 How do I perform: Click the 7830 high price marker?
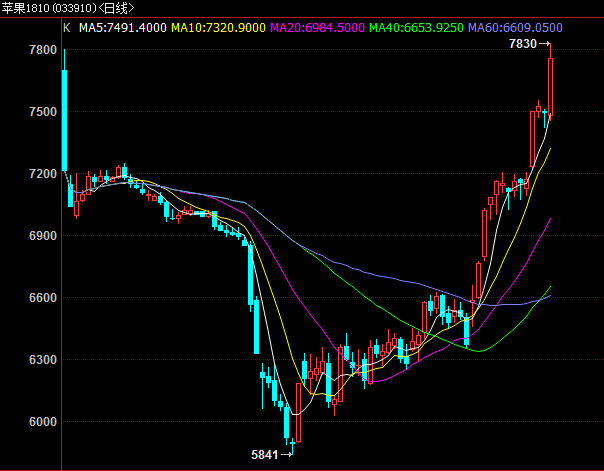point(530,44)
